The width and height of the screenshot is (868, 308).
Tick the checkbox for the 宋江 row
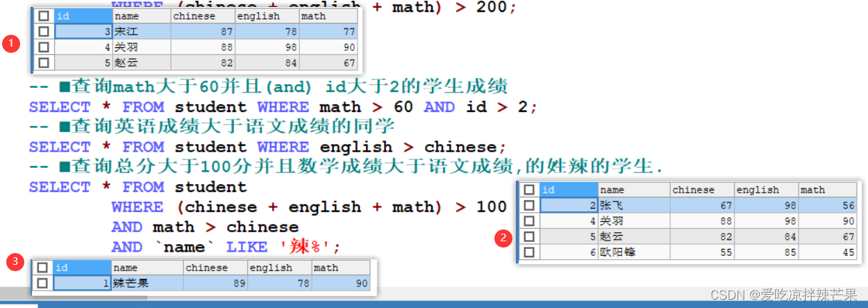pos(44,31)
